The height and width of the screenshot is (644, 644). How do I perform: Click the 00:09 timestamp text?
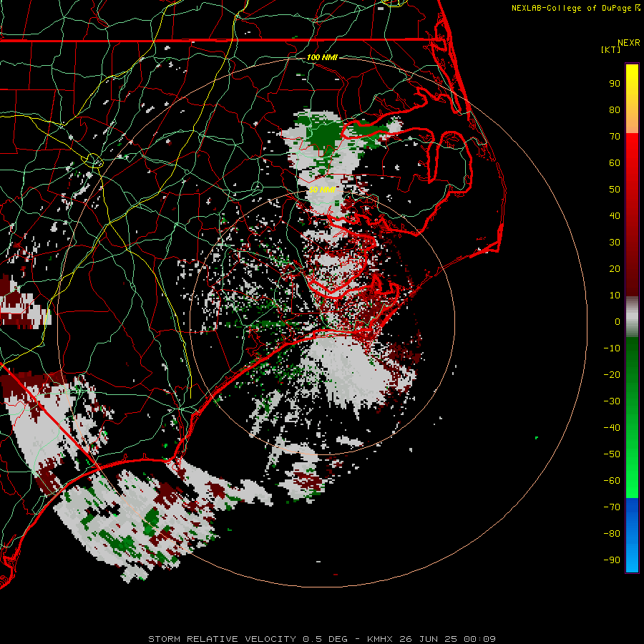coord(479,639)
